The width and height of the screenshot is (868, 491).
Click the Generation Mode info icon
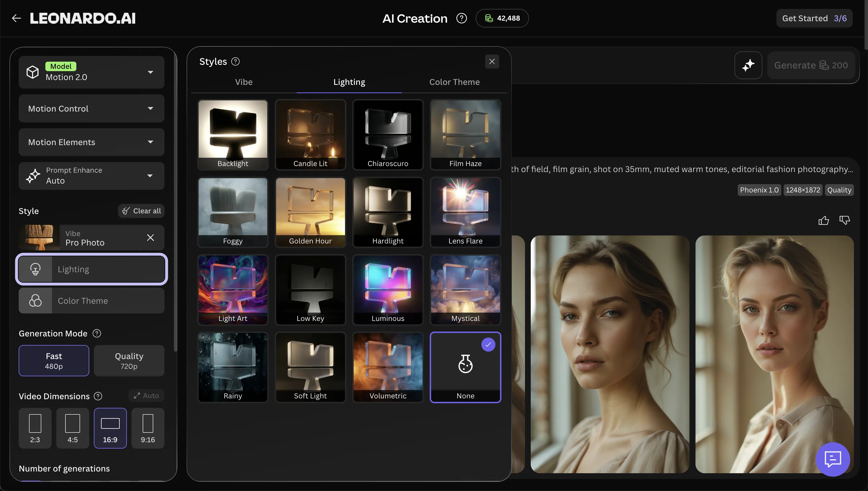97,334
